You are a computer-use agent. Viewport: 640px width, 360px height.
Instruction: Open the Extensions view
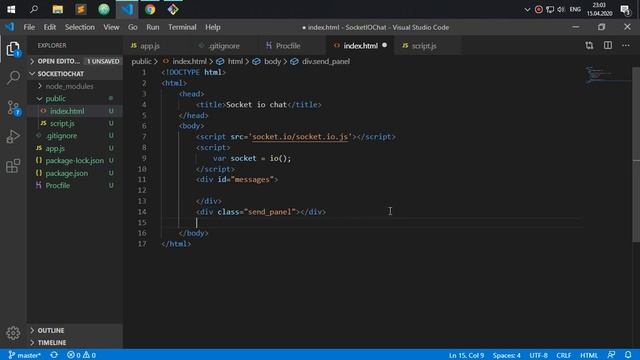point(13,166)
